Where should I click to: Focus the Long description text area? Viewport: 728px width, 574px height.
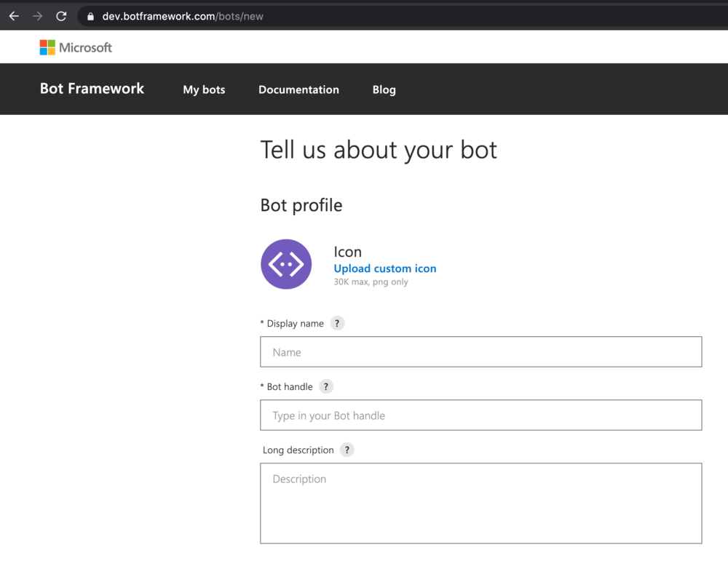pos(481,503)
